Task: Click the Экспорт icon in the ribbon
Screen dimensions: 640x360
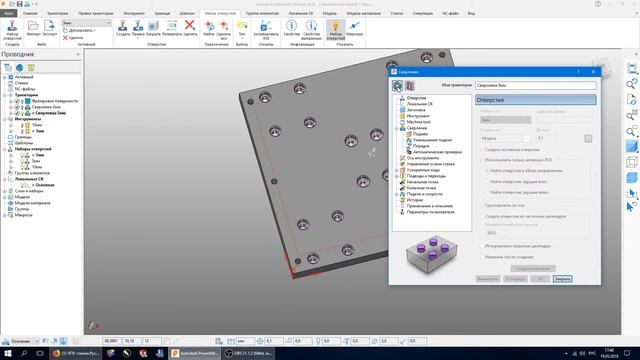Action: click(49, 26)
